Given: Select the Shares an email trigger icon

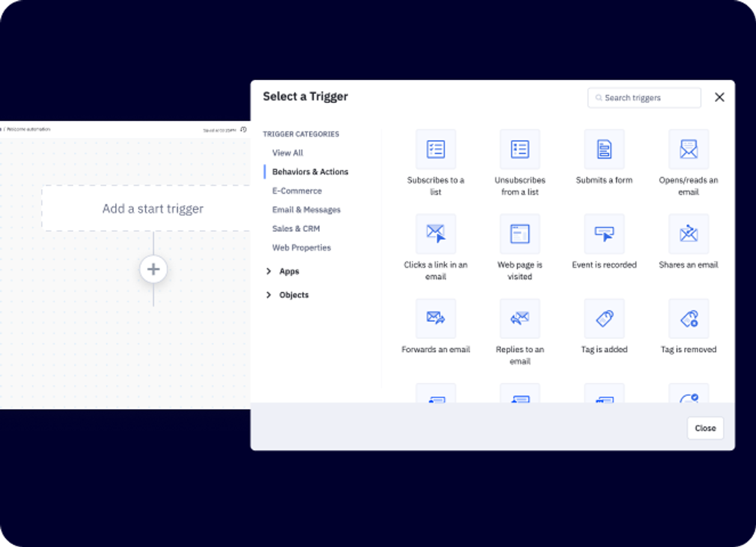Looking at the screenshot, I should (688, 234).
